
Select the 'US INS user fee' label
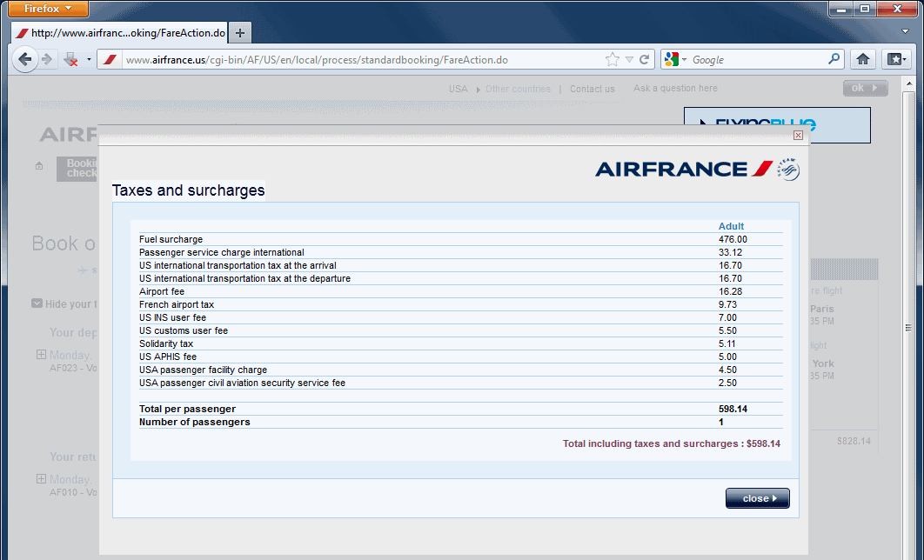[172, 317]
